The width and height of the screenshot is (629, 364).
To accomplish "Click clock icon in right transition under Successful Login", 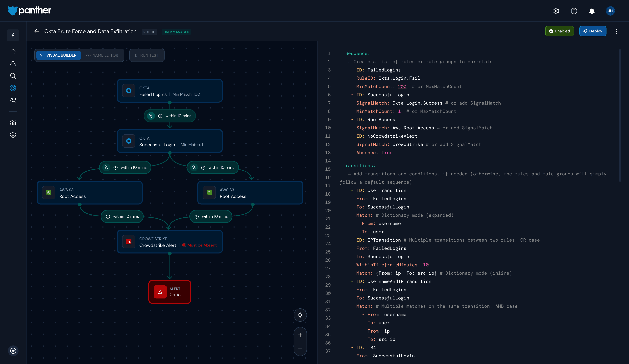I will coord(203,168).
